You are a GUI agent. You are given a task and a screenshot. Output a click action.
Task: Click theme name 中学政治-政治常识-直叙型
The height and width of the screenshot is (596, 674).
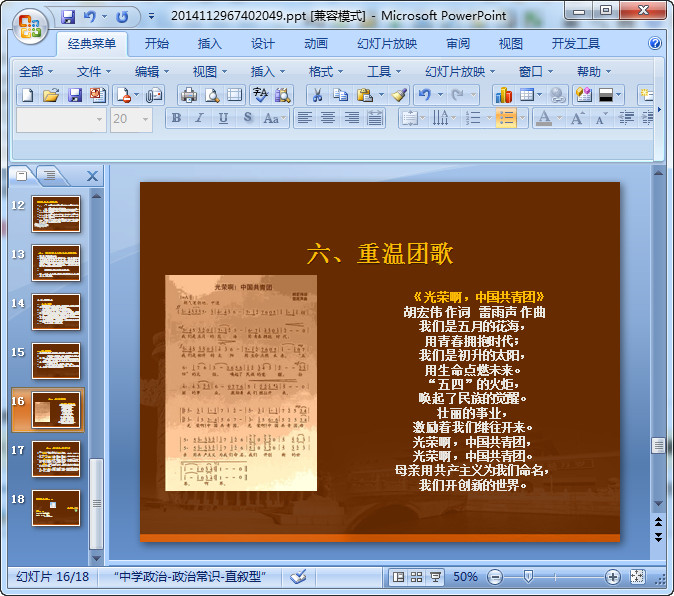[190, 577]
